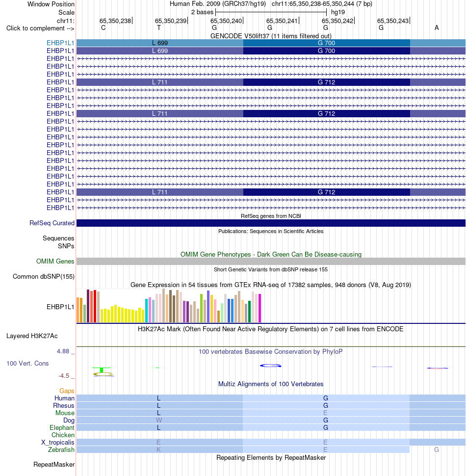Viewport: 466px width, 476px height.
Task: Click base letter T in the sequence row
Action: [x=158, y=28]
